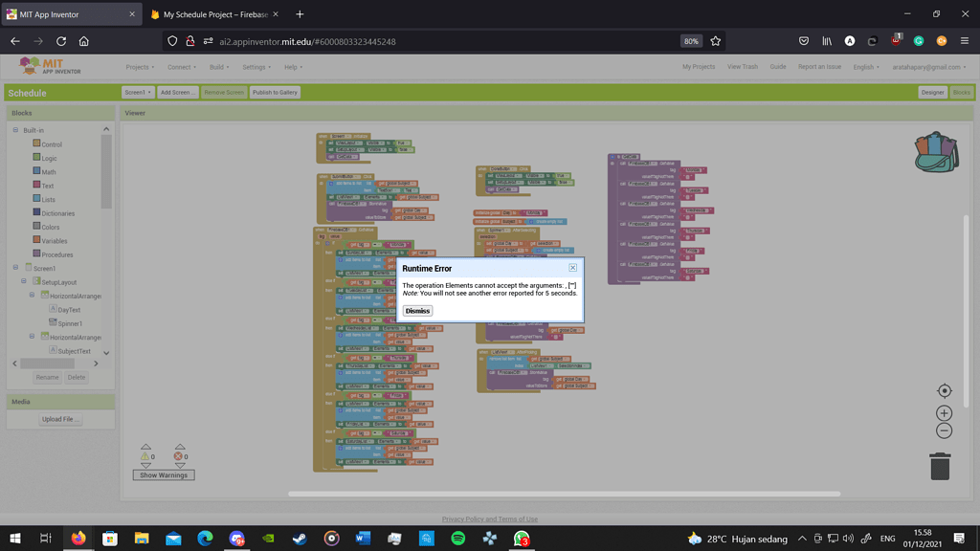This screenshot has width=980, height=551.
Task: Switch to the Designer view
Action: pos(933,93)
